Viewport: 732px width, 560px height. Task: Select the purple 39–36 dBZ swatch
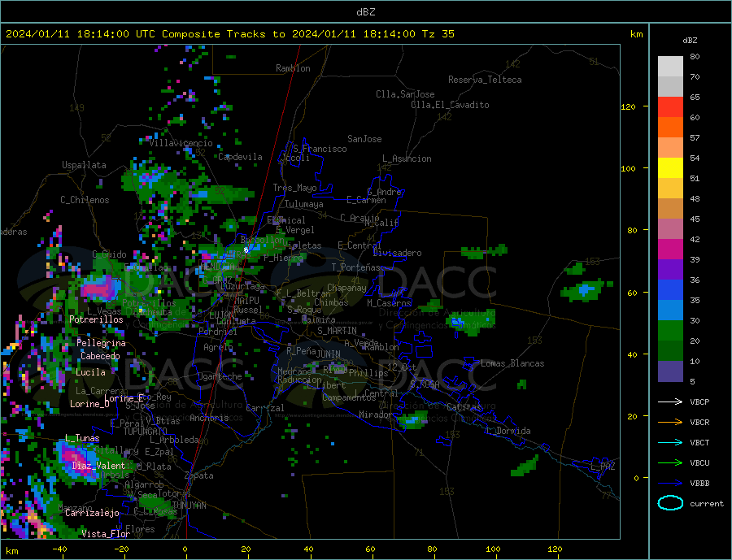click(x=670, y=270)
